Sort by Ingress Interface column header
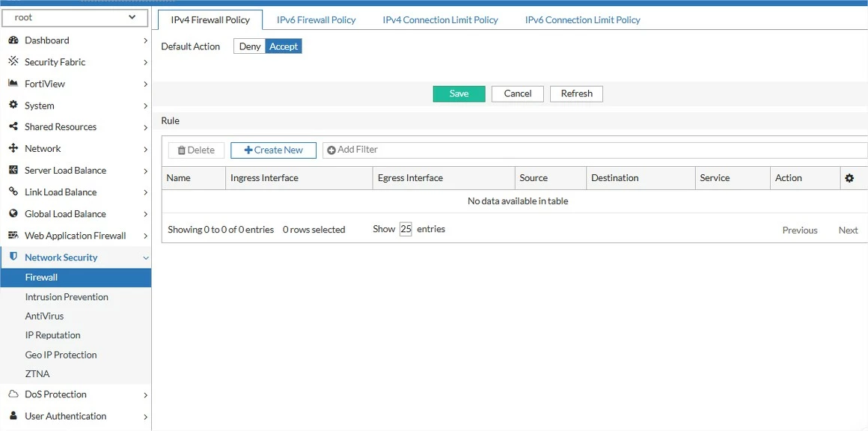The height and width of the screenshot is (431, 868). [299, 178]
